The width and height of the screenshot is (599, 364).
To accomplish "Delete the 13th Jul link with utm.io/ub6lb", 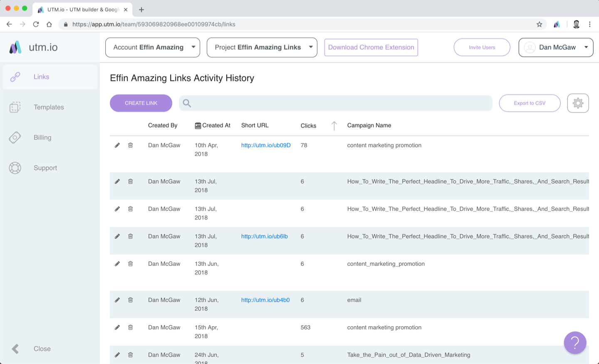I will (x=131, y=236).
